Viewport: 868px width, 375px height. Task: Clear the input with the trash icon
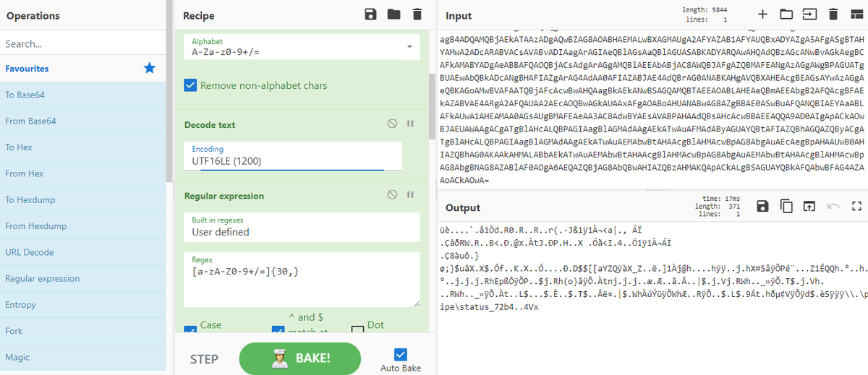833,14
